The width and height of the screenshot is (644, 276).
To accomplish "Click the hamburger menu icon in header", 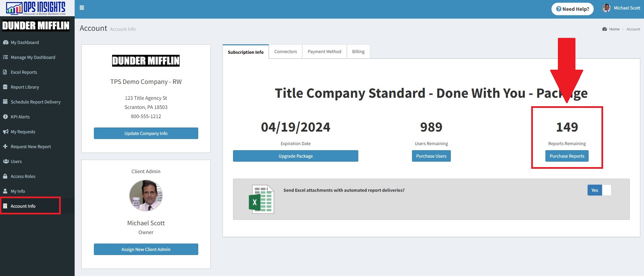I will click(x=82, y=8).
